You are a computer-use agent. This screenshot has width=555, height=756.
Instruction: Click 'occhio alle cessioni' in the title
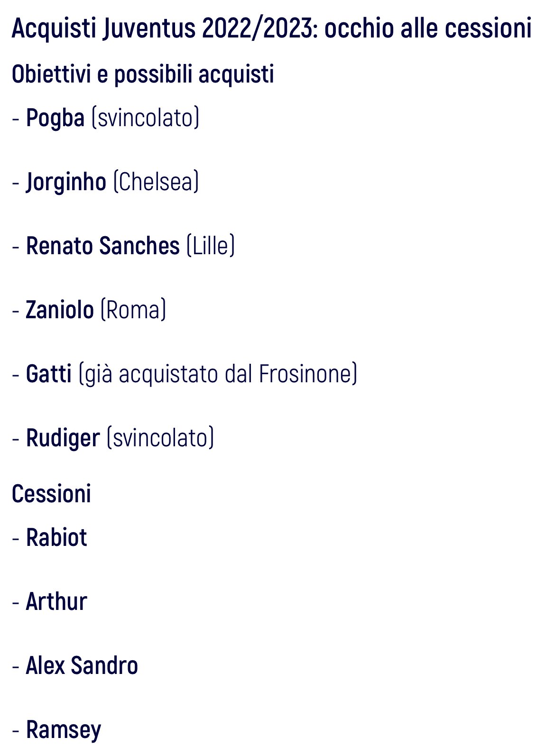tap(428, 28)
